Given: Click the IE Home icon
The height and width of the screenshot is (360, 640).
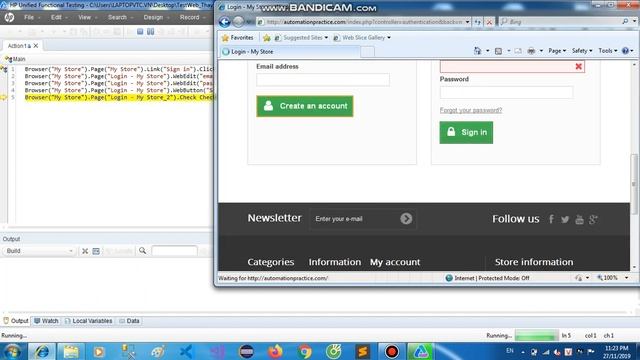Looking at the screenshot, I should 478,51.
